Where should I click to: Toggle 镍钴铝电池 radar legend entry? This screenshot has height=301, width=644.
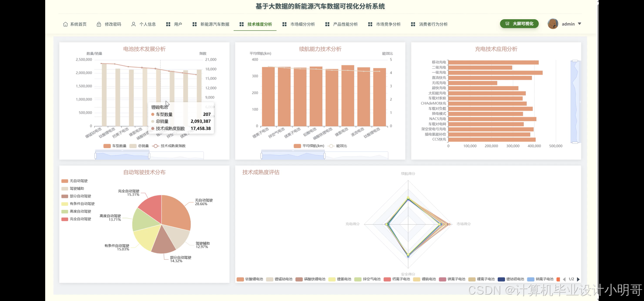[x=511, y=279]
